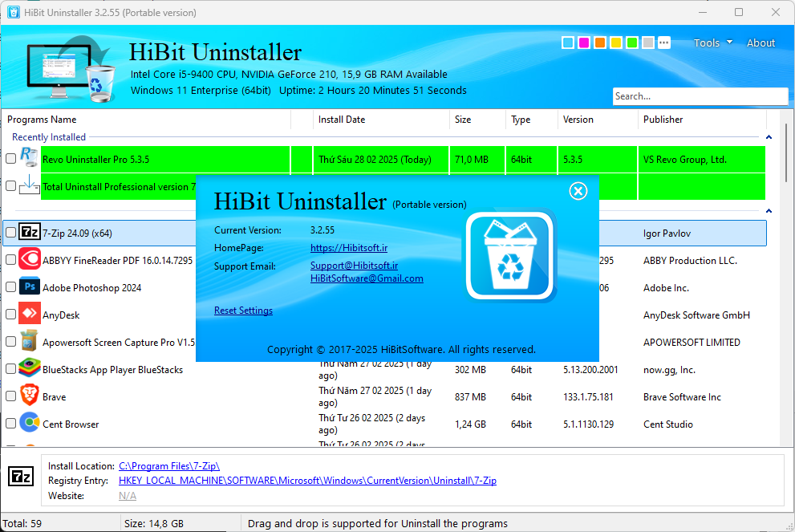
Task: Open the https://Hibitsoft.ir homepage link
Action: 349,248
